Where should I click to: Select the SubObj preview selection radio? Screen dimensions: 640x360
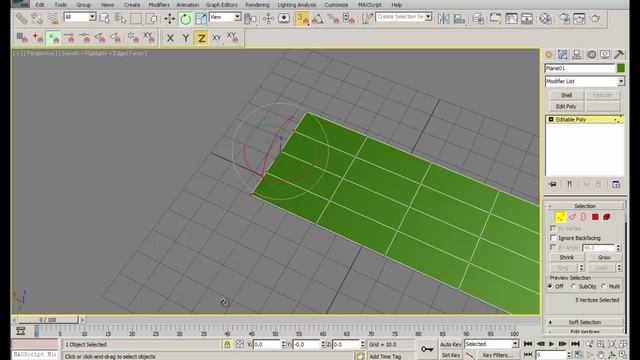(x=573, y=287)
